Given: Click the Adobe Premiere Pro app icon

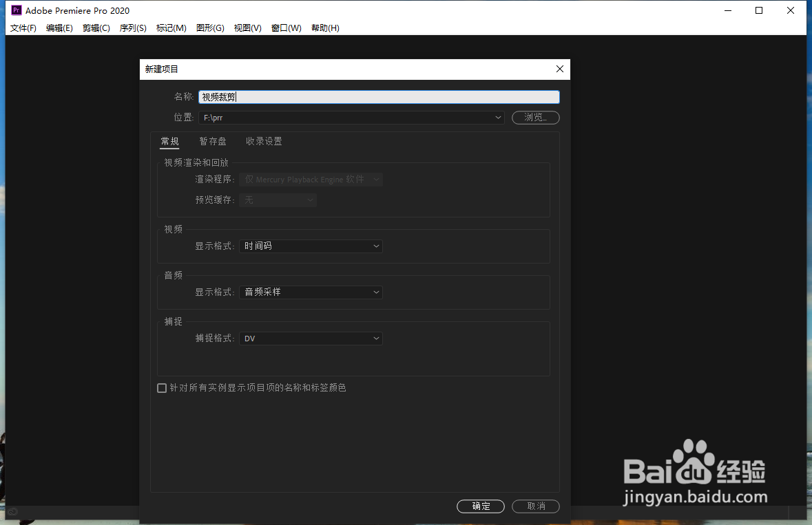Looking at the screenshot, I should 17,10.
